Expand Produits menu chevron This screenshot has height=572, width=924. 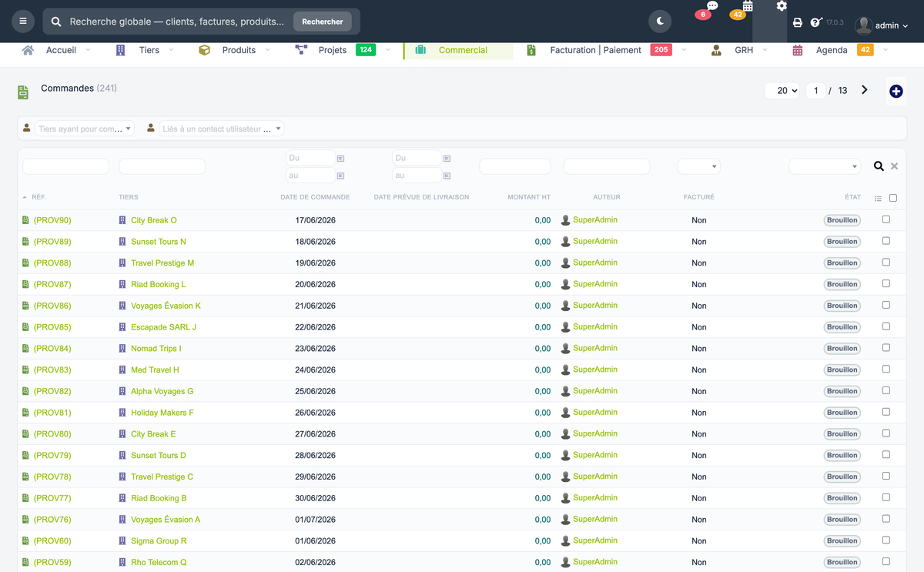(267, 50)
